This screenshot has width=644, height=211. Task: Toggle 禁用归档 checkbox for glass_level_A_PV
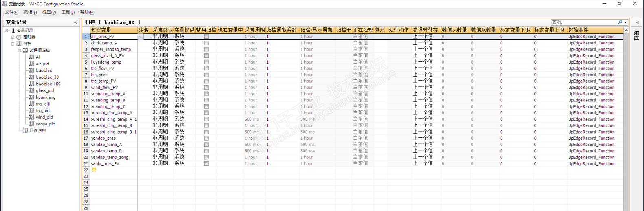(206, 55)
